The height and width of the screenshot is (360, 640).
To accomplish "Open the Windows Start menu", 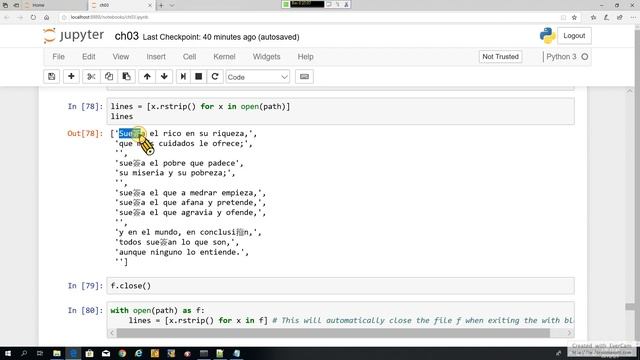I will pyautogui.click(x=7, y=353).
